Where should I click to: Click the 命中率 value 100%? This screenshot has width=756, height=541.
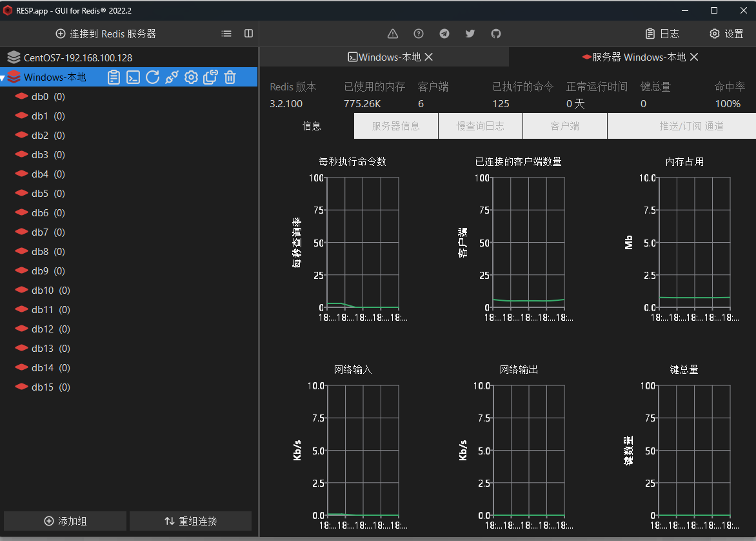728,104
